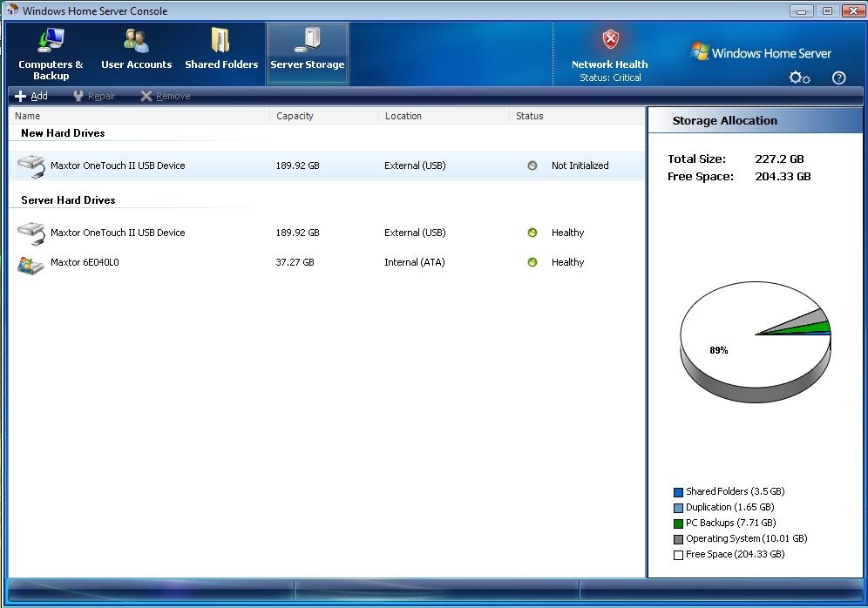Click the Network Health critical shield icon
This screenshot has height=608, width=868.
[610, 40]
